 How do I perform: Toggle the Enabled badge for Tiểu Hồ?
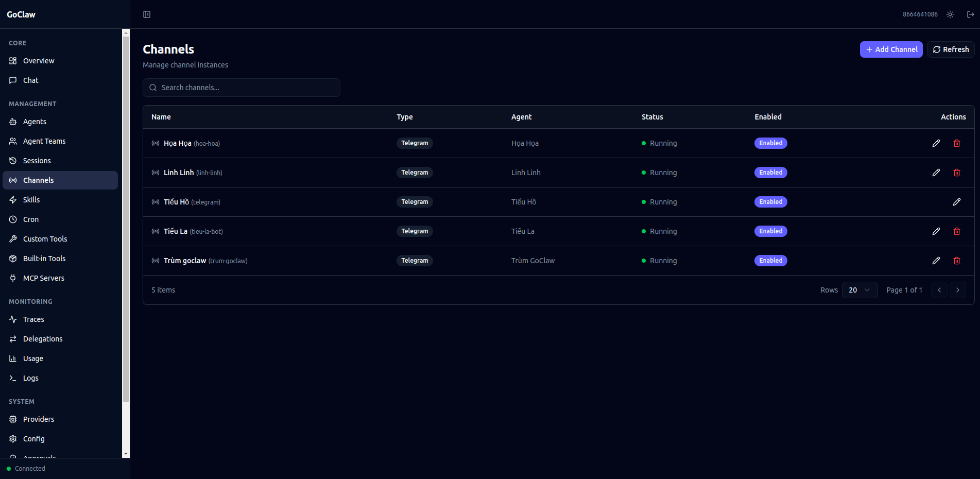770,202
